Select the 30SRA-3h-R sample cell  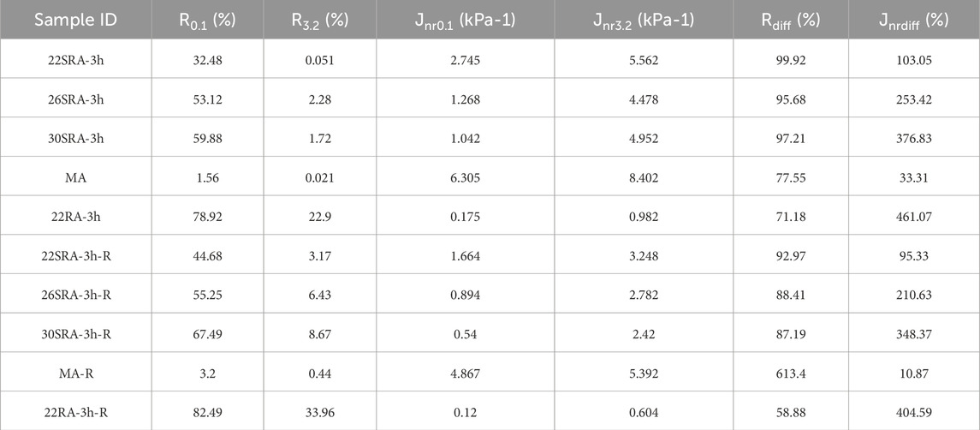(75, 332)
